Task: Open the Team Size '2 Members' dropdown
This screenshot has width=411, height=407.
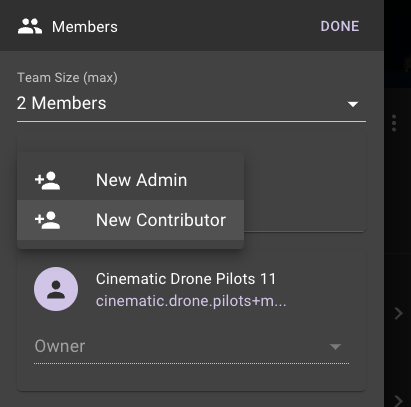Action: point(191,103)
